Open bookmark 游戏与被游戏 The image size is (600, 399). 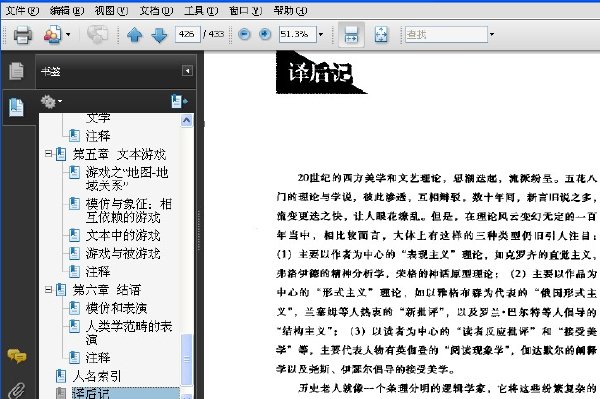click(x=122, y=253)
